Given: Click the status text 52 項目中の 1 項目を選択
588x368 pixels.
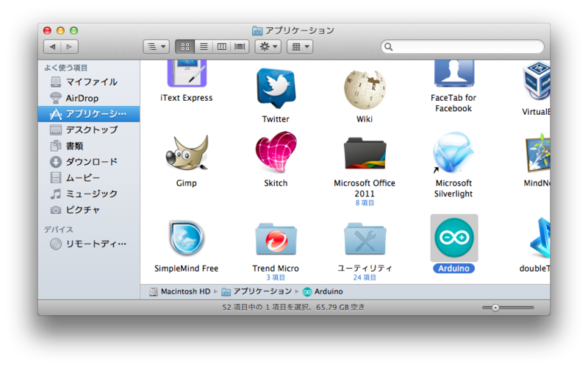Looking at the screenshot, I should point(266,307).
